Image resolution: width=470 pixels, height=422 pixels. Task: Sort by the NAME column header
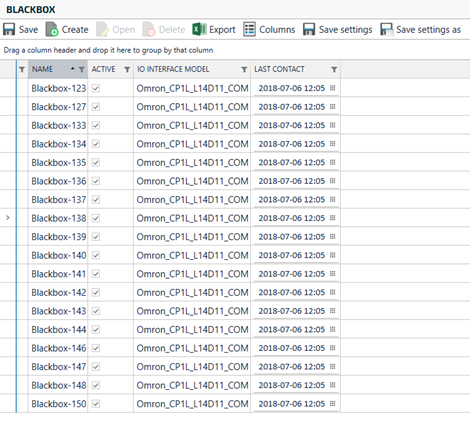click(x=42, y=69)
